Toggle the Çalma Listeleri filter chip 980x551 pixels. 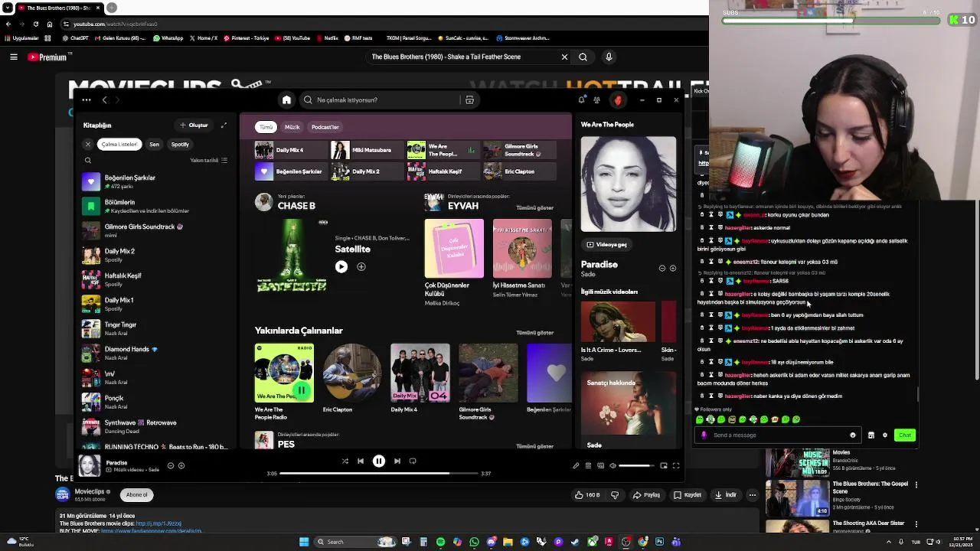coord(119,145)
